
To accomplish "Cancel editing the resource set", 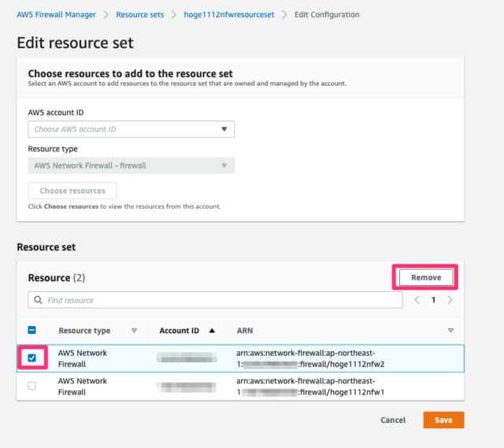I will pos(393,420).
